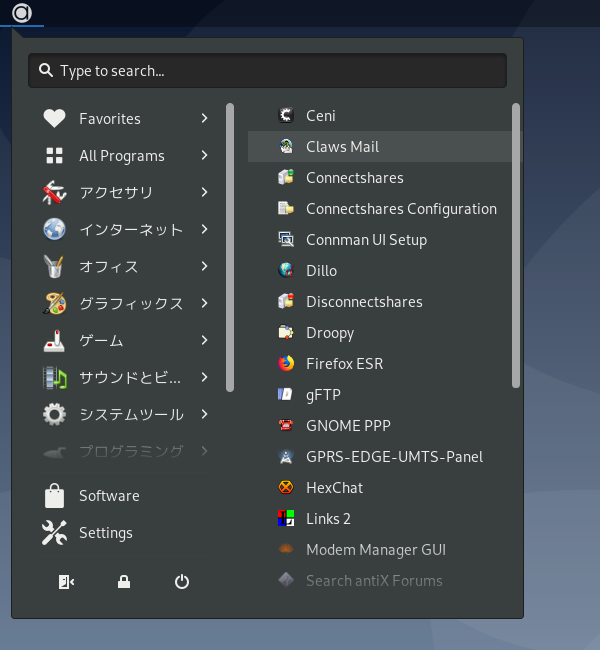
Task: Expand the Favorites category arrow
Action: (204, 119)
